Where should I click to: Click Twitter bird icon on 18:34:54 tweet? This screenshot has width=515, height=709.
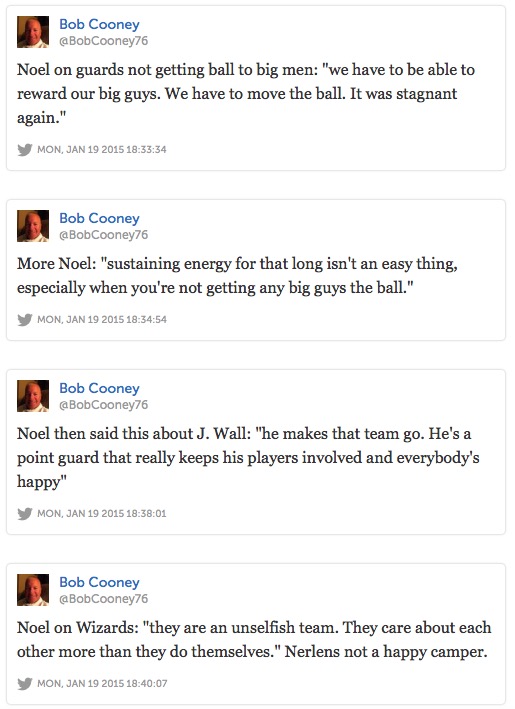click(x=25, y=320)
